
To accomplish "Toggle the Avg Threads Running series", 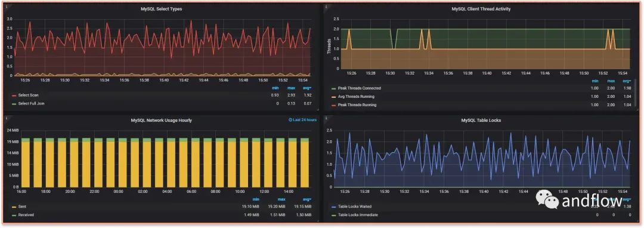I will click(355, 97).
